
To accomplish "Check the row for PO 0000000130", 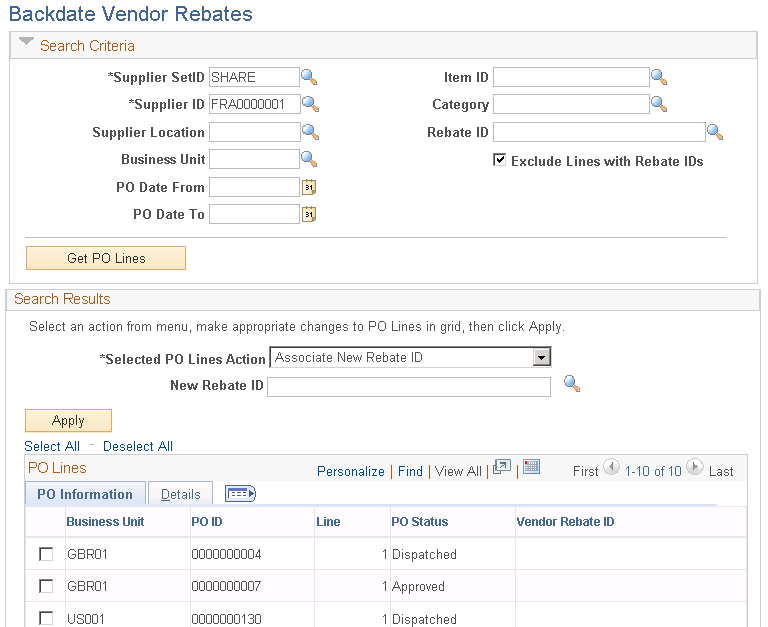I will point(46,618).
